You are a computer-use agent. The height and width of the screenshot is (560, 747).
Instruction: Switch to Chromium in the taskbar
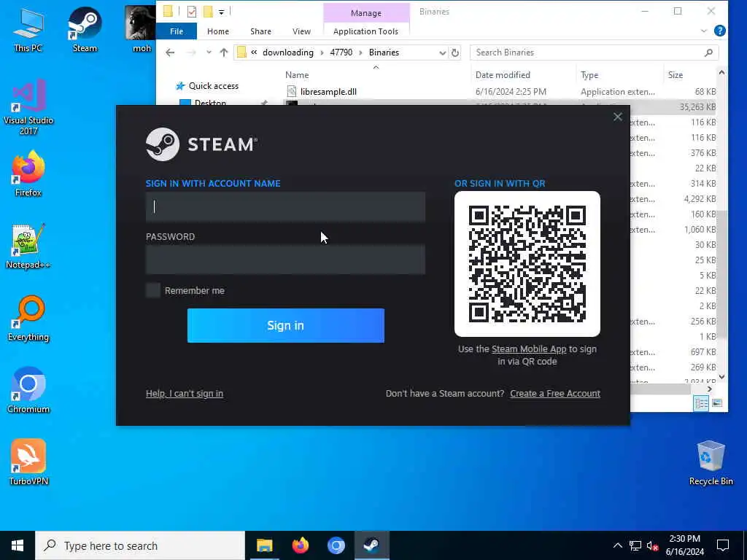[336, 545]
